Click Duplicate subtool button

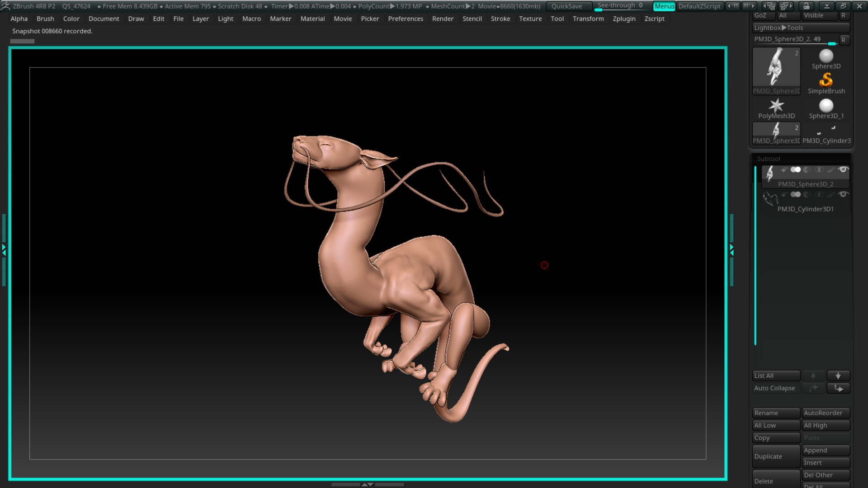(776, 456)
